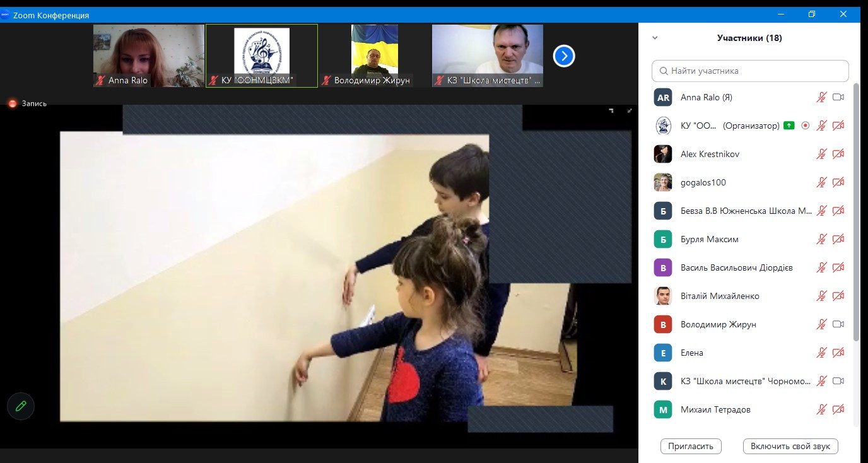Click muted microphone icon for Anna Ralo
The image size is (868, 463).
(821, 97)
